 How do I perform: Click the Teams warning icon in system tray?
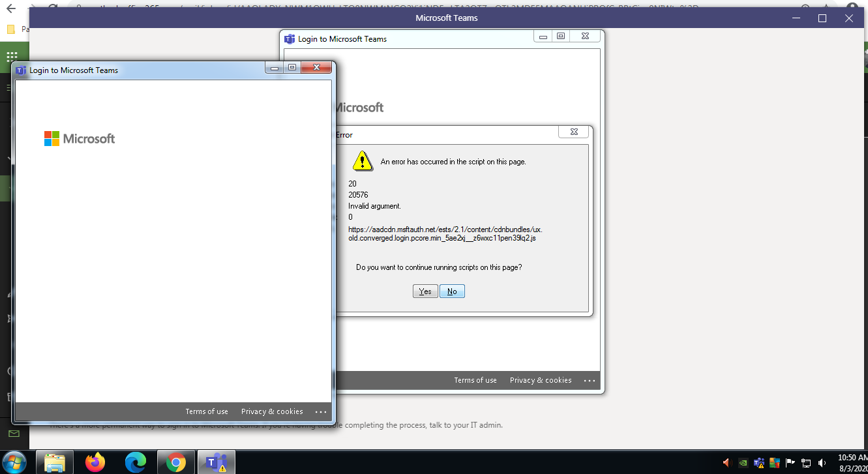[759, 463]
